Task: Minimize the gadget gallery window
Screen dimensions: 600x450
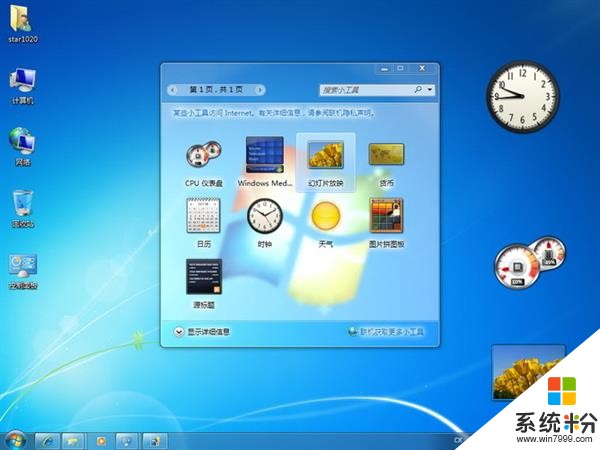Action: click(x=385, y=69)
